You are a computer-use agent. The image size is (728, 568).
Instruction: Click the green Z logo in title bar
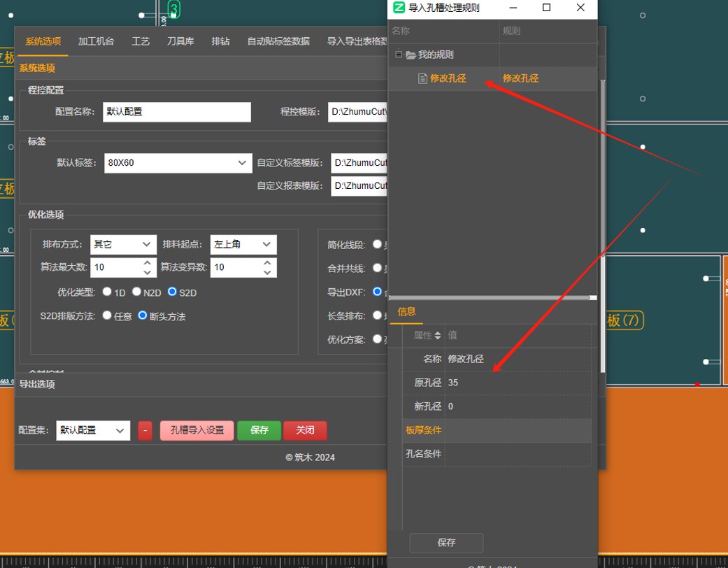(x=399, y=8)
